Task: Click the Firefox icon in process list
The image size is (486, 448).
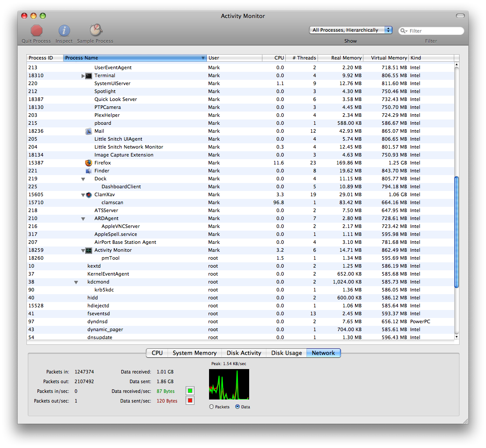Action: (x=89, y=163)
